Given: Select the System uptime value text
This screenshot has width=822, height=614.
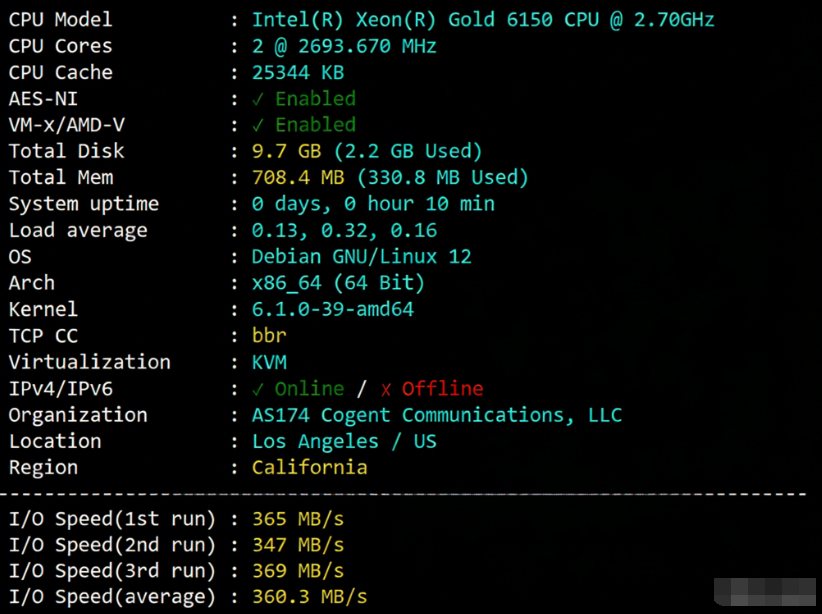Looking at the screenshot, I should pos(373,204).
